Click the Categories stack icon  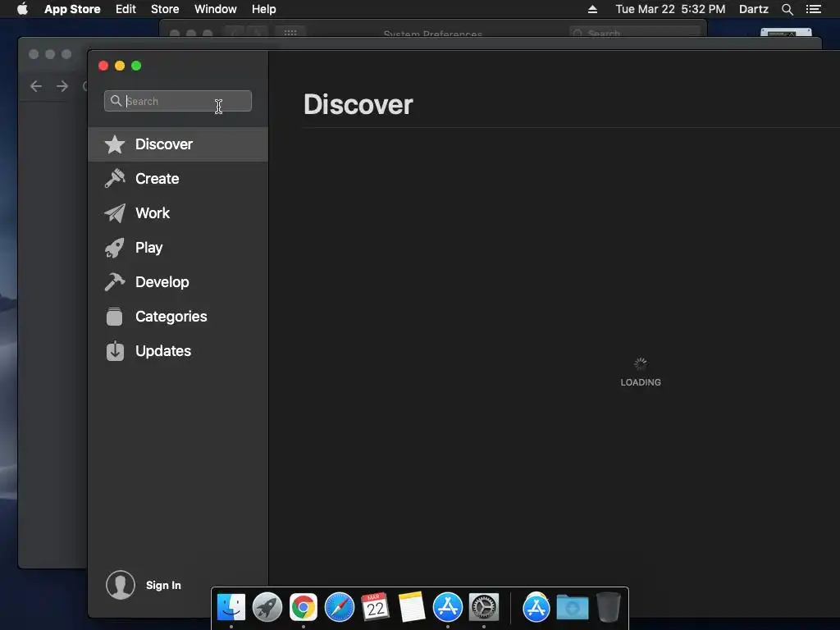[x=115, y=316]
